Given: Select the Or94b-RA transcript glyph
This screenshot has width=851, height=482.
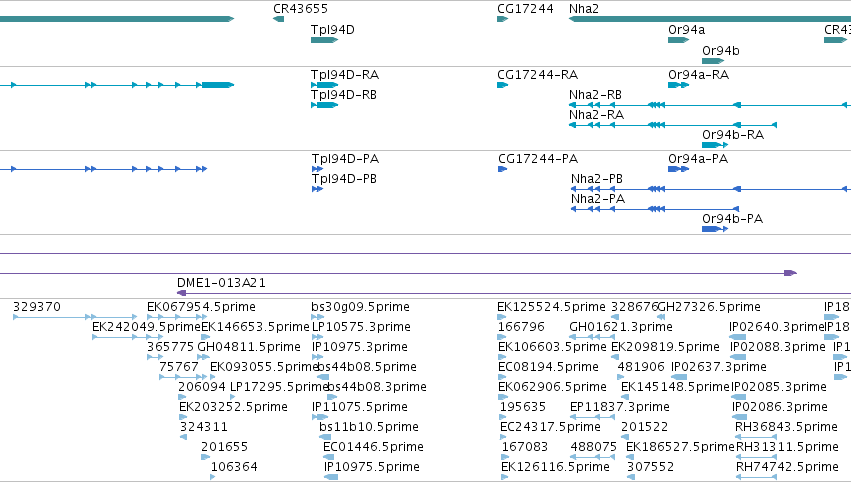Looking at the screenshot, I should (715, 145).
